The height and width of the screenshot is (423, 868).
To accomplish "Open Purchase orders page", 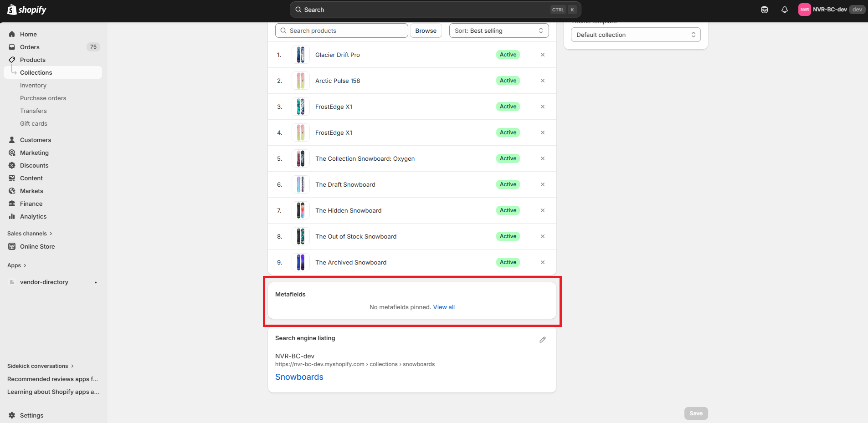I will pos(43,98).
